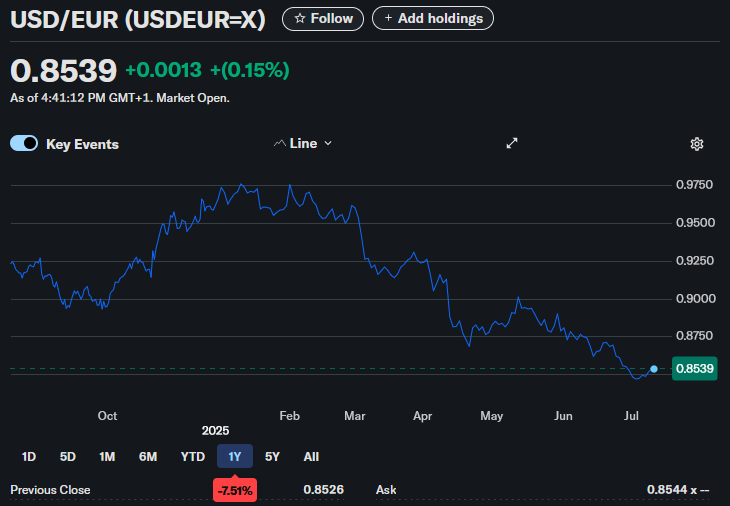Screen dimensions: 730x506
Task: Click the Mar x-axis label
Action: tap(355, 416)
